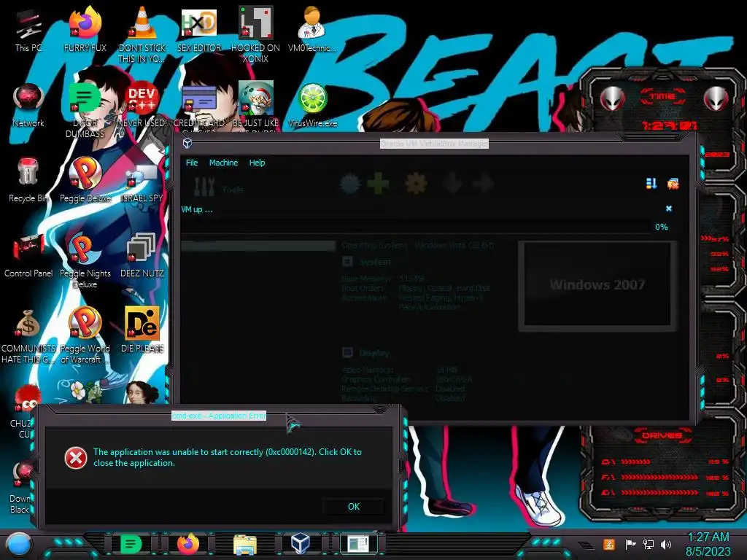Select the HOOKED ON XONIX desktop icon
Screen dimensions: 747x560
[x=255, y=34]
